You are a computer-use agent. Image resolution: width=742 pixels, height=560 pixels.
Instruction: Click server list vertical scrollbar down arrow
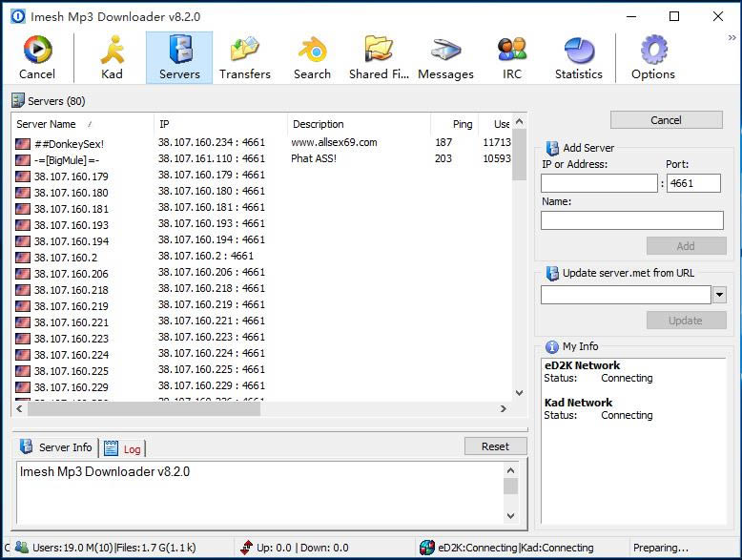(519, 393)
